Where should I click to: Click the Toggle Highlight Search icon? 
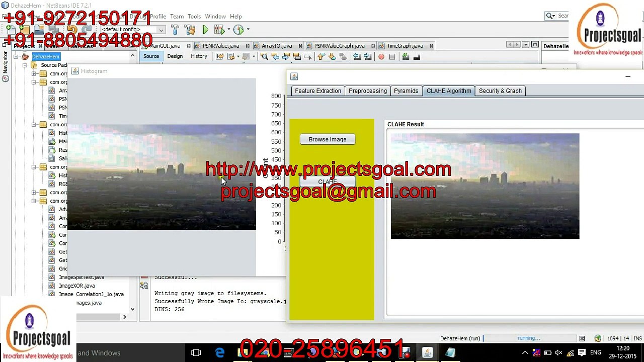point(297,57)
